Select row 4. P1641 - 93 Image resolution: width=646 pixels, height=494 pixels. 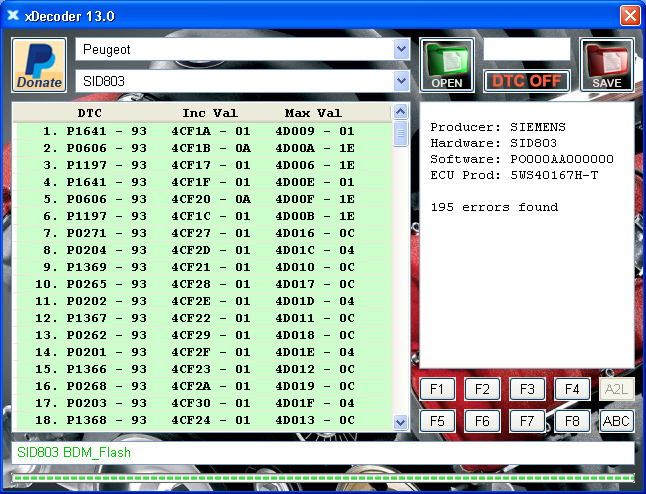coord(202,182)
